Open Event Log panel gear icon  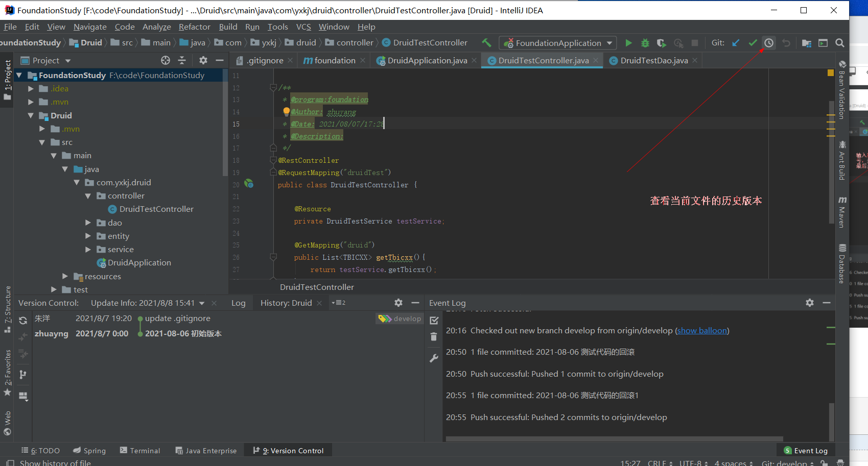[x=810, y=303]
